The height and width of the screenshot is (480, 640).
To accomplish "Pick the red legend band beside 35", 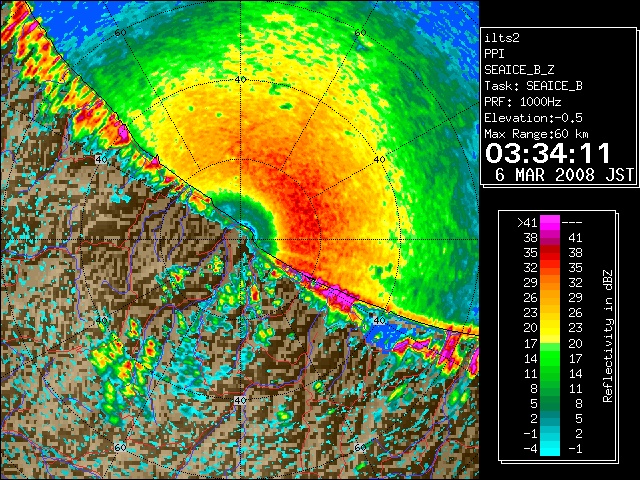I will pos(549,253).
